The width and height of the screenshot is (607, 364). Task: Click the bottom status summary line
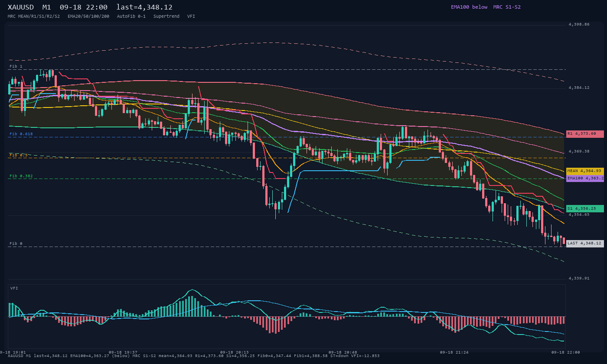[x=194, y=356]
